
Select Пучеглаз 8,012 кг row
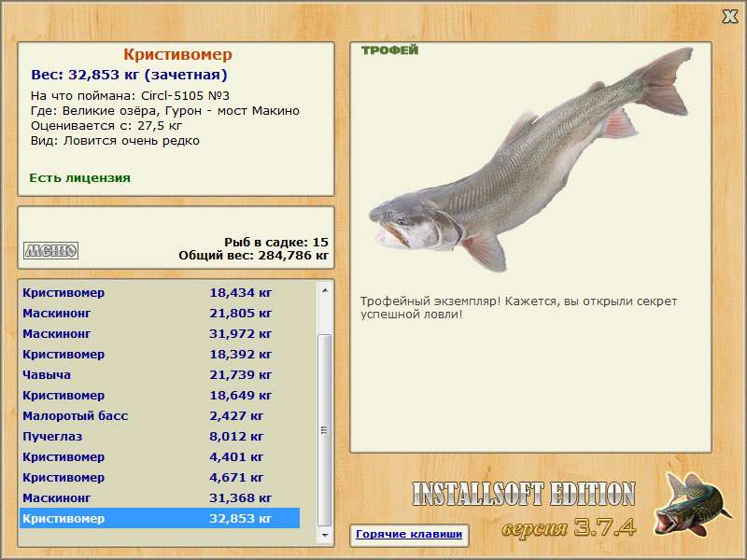[x=160, y=436]
